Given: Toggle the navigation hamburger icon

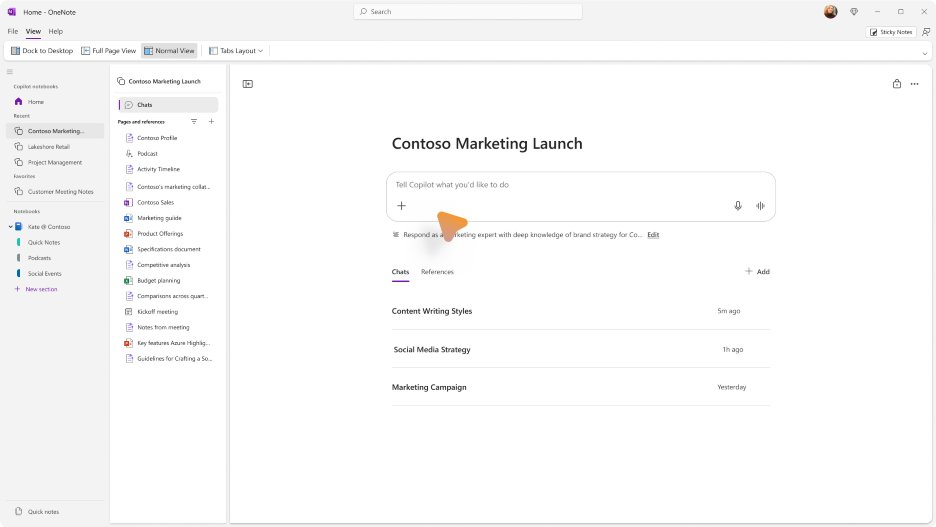Looking at the screenshot, I should tap(10, 72).
